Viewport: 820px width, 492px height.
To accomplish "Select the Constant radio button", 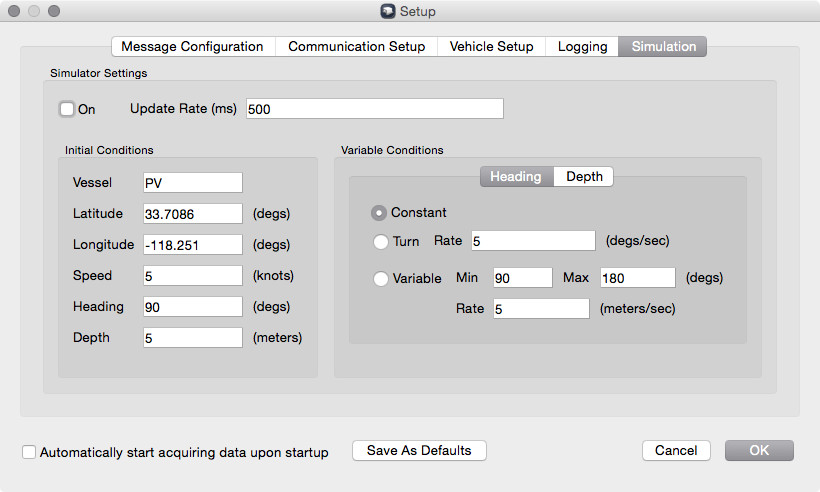I will click(379, 213).
